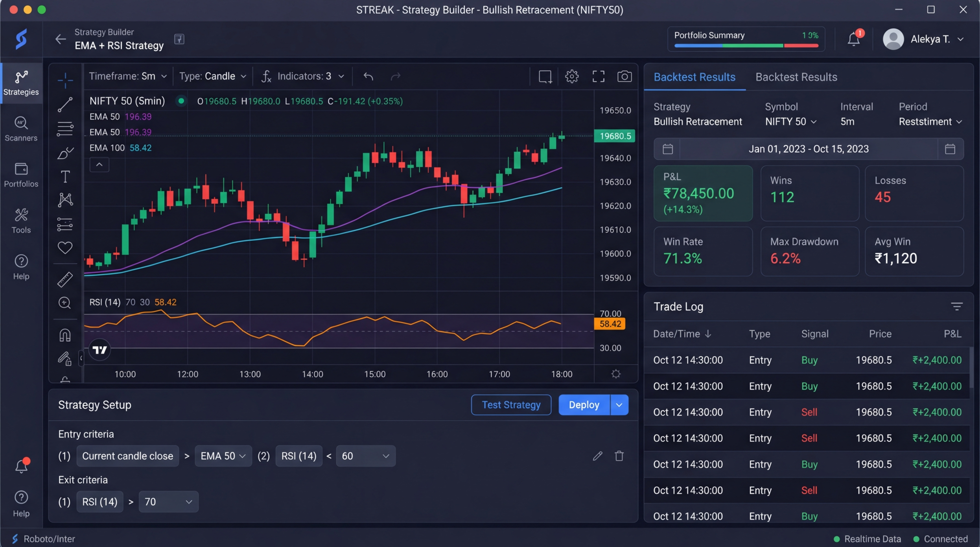This screenshot has height=547, width=980.
Task: Click the magnet snap tool icon
Action: (x=65, y=335)
